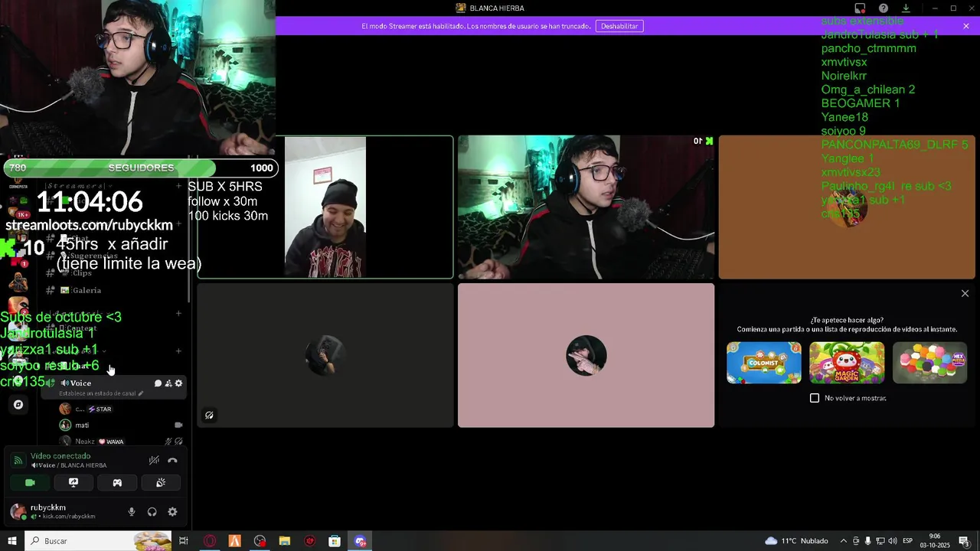Viewport: 980px width, 551px height.
Task: Select the voice user with the STAR tag
Action: [x=122, y=409]
